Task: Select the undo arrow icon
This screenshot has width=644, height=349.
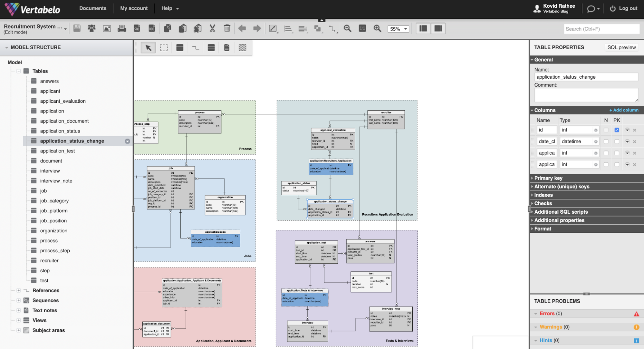Action: [241, 29]
